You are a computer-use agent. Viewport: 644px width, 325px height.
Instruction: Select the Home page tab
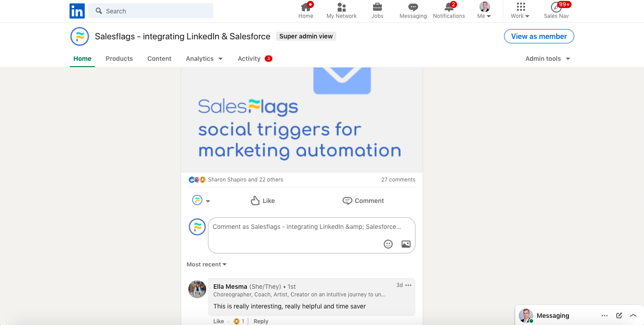coord(82,59)
